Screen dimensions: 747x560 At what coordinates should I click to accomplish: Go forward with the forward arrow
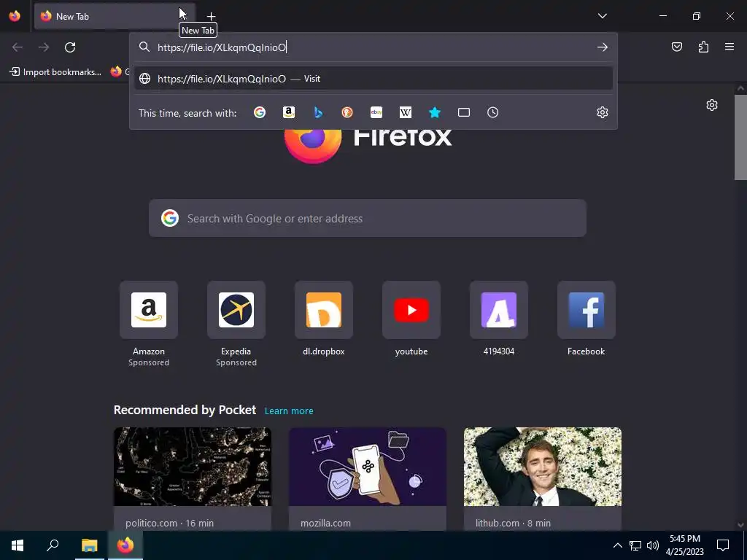point(44,47)
